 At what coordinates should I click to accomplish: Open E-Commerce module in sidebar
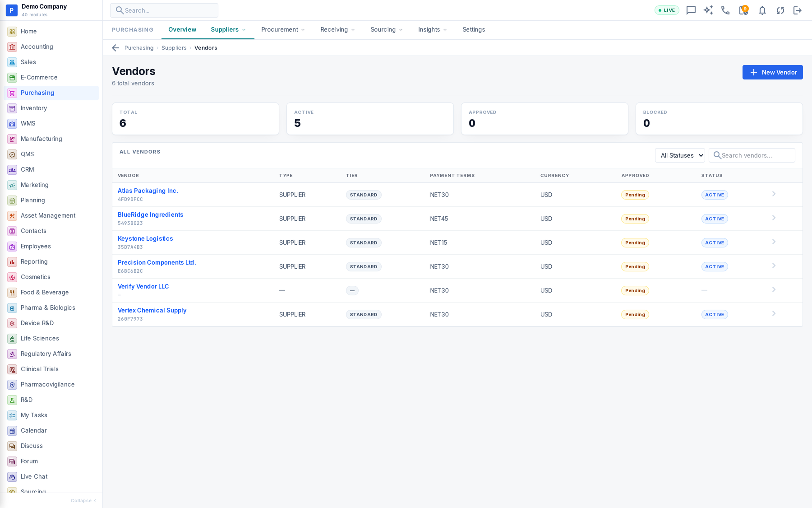[51, 77]
